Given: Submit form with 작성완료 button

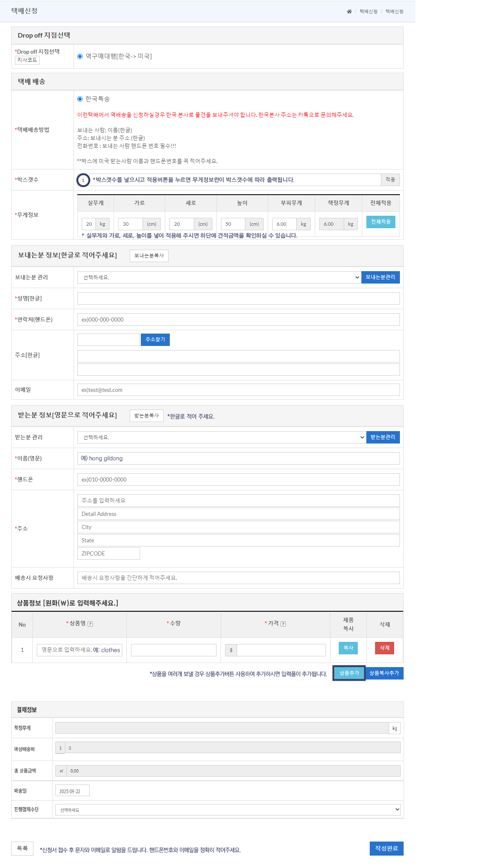Looking at the screenshot, I should pyautogui.click(x=386, y=848).
